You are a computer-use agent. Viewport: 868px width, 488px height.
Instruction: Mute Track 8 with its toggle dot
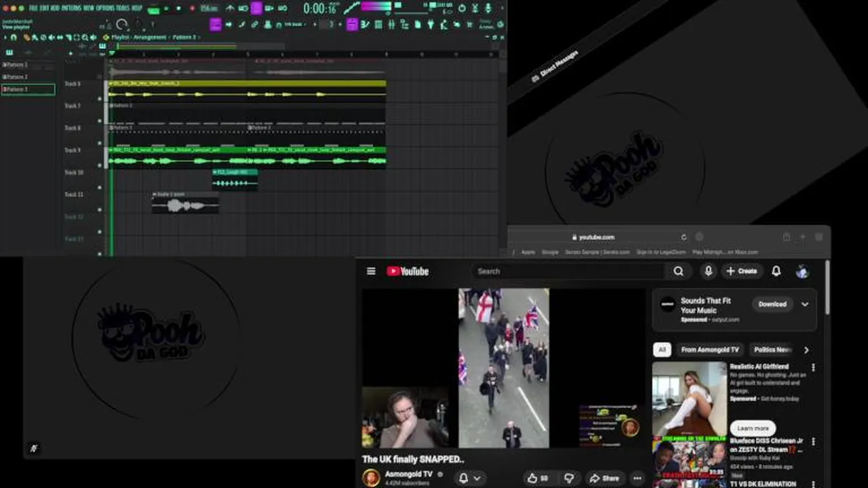click(100, 144)
